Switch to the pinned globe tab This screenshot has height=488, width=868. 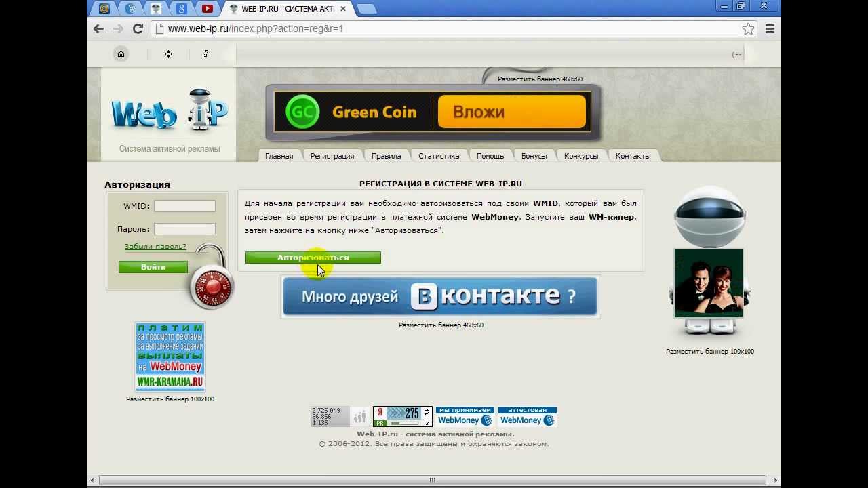(131, 9)
